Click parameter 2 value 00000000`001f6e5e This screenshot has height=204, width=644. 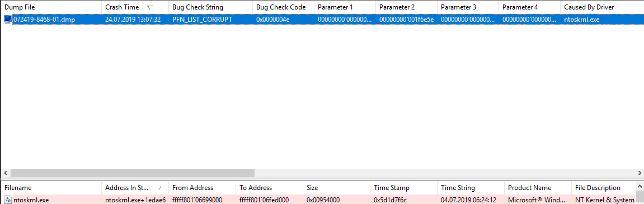[407, 20]
